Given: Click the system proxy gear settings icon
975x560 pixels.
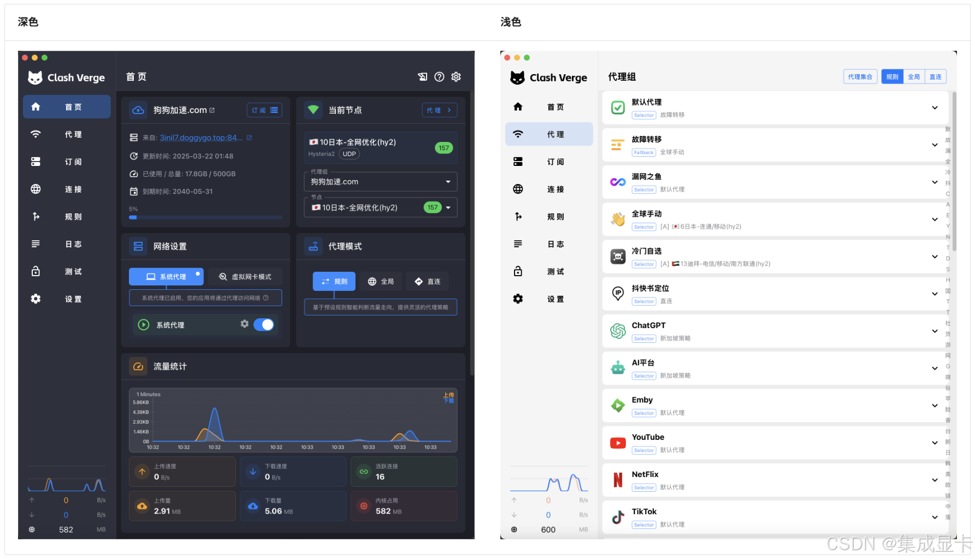Looking at the screenshot, I should (x=244, y=324).
